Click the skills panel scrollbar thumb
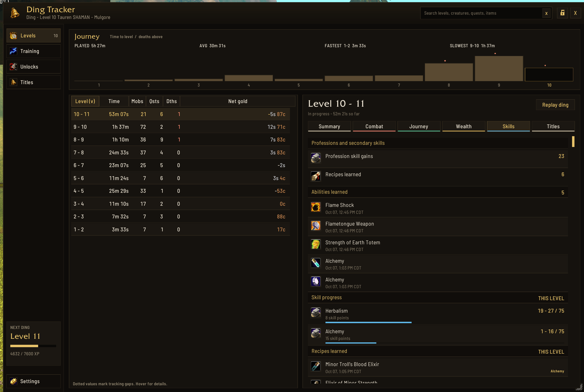This screenshot has width=584, height=392. pos(573,141)
